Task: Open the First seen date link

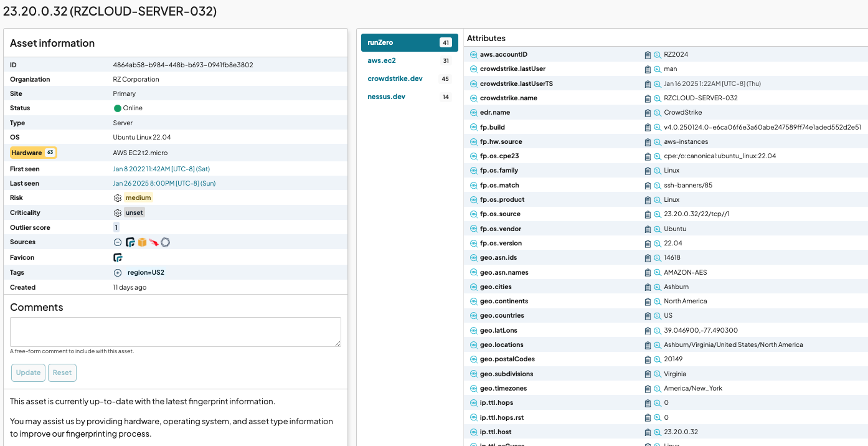Action: click(x=161, y=169)
